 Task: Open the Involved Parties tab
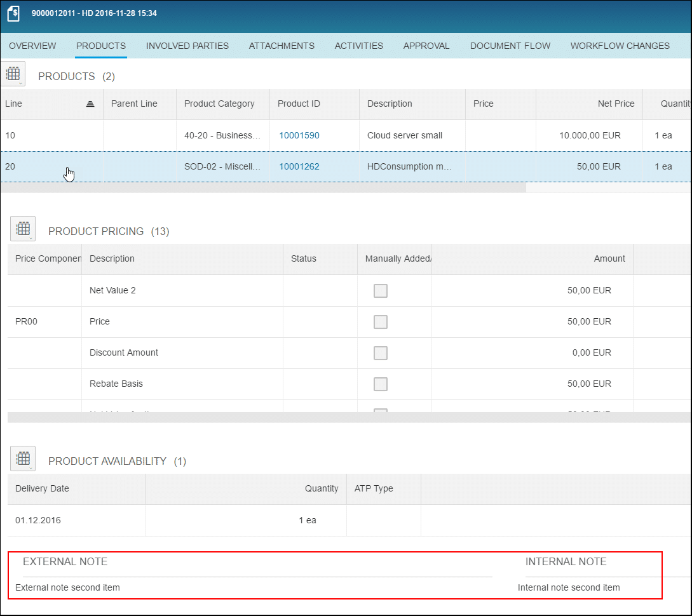[187, 46]
